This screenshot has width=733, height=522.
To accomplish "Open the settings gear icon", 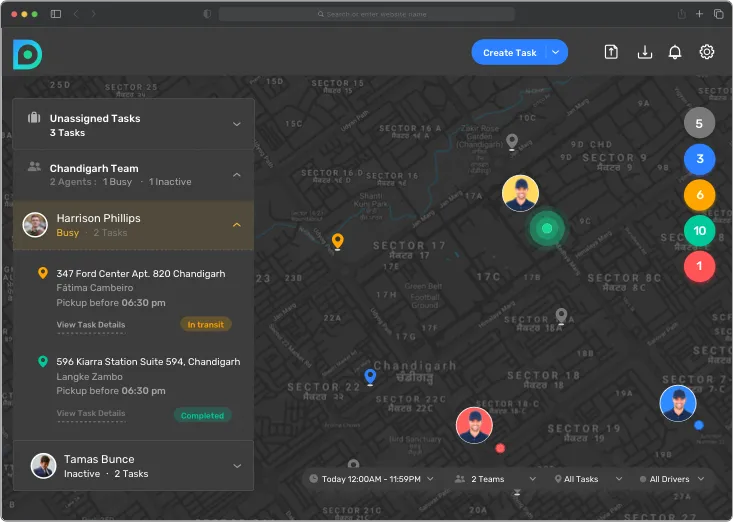I will [707, 52].
